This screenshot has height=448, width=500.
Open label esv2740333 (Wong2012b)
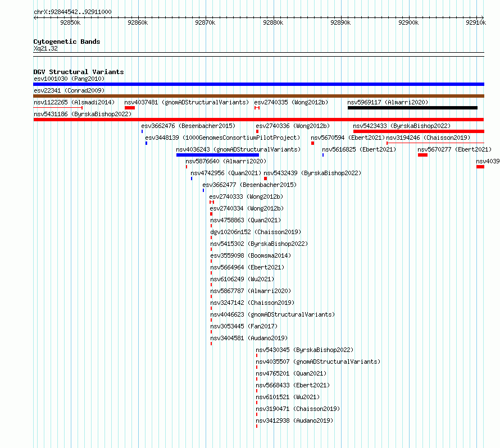point(246,196)
